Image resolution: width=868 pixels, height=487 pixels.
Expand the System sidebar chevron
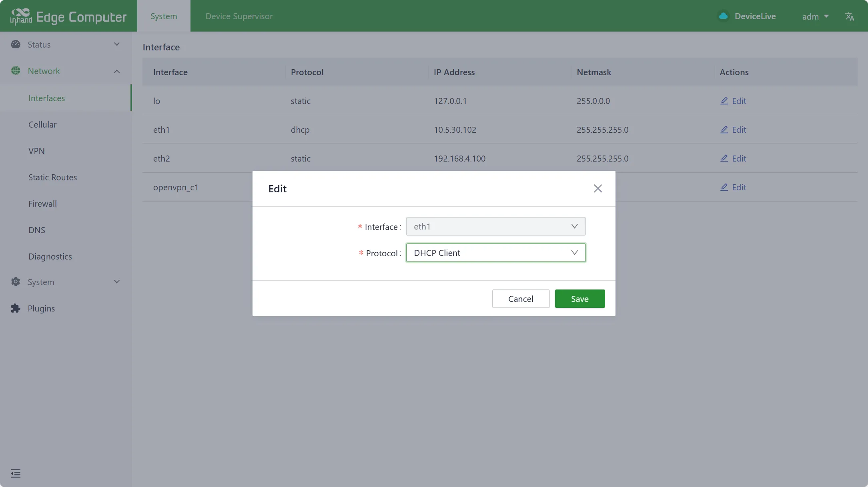[117, 282]
